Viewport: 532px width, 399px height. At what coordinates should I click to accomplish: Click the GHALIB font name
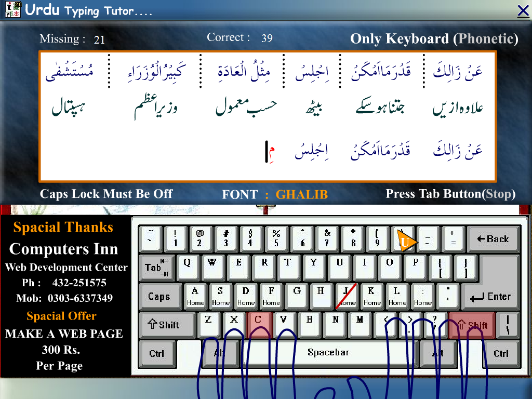coord(302,194)
